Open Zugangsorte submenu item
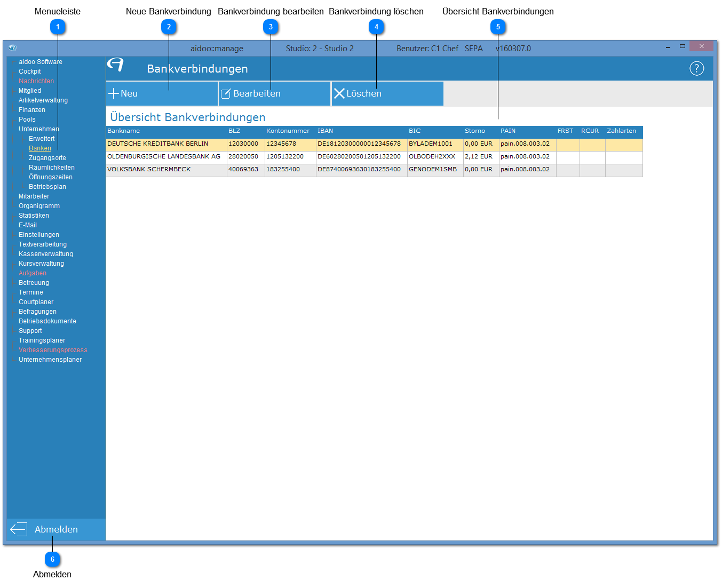The image size is (722, 588). (47, 158)
